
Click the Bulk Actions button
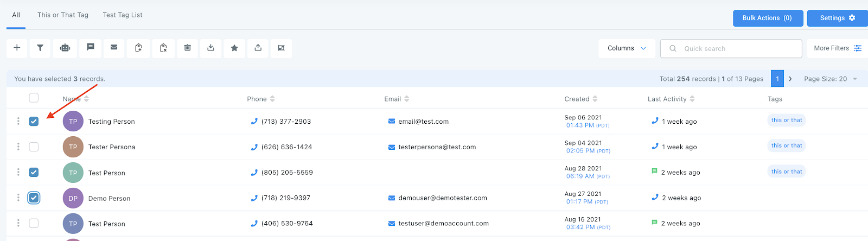click(767, 18)
